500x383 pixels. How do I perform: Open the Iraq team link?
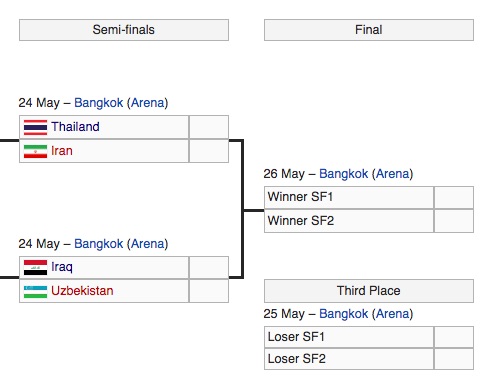click(62, 267)
